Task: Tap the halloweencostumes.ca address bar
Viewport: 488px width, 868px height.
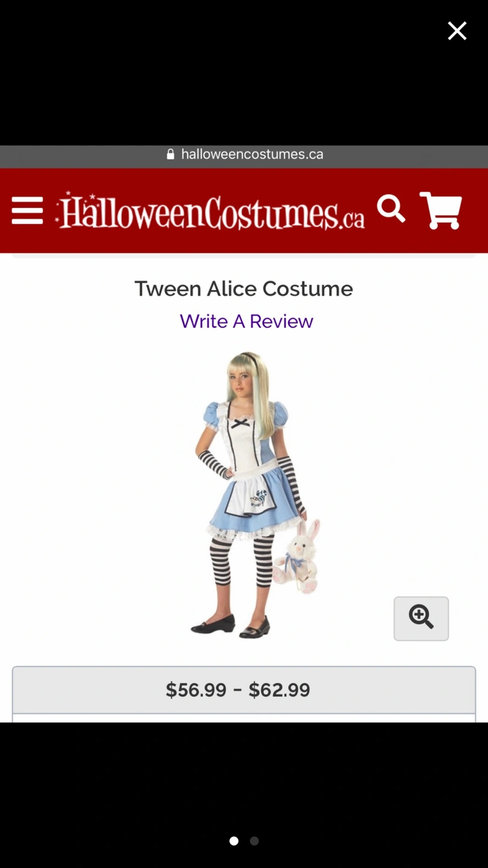Action: click(244, 154)
